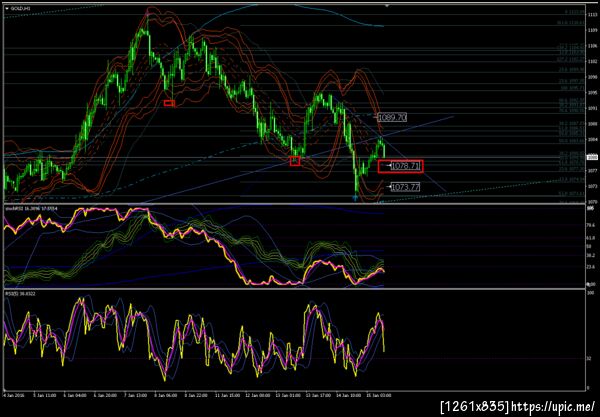Click the 6 Jan 04:00 time axis label

click(x=75, y=395)
